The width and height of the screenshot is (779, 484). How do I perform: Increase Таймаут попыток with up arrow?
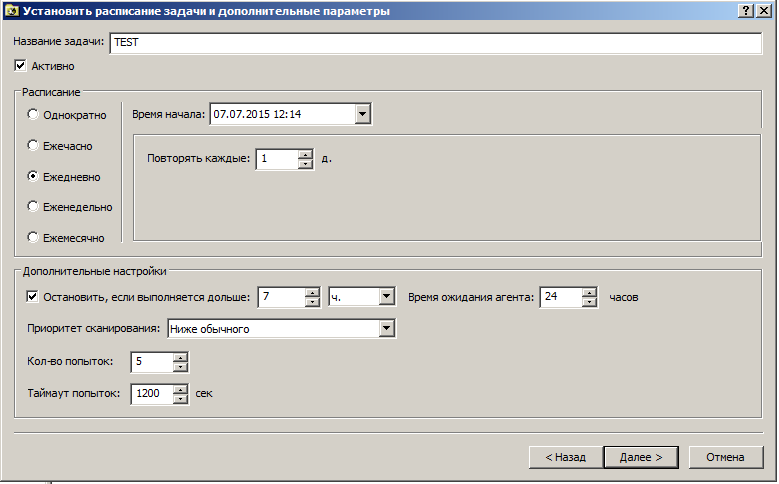pos(180,390)
